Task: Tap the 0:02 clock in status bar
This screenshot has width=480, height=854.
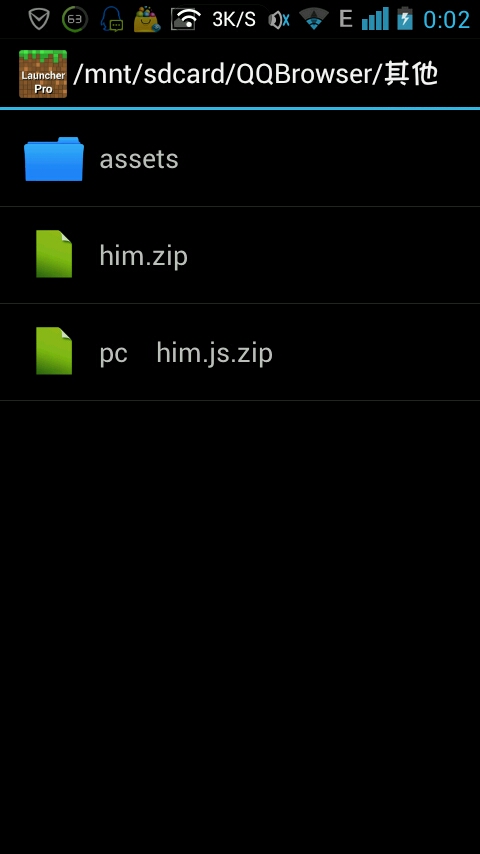Action: [x=447, y=20]
